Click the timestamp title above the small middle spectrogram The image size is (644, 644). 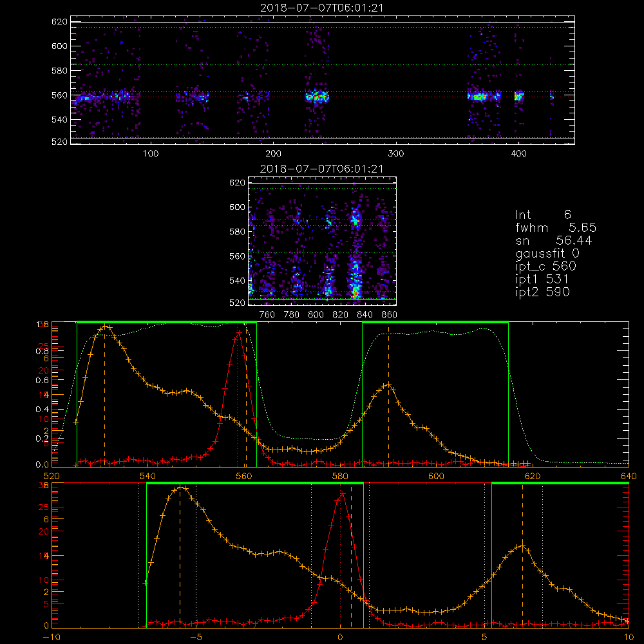click(322, 169)
